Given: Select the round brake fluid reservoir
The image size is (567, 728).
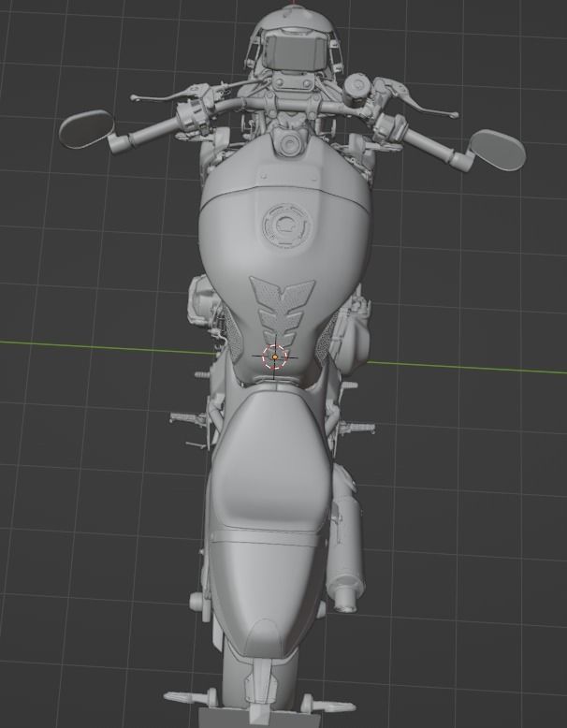Looking at the screenshot, I should click(356, 86).
